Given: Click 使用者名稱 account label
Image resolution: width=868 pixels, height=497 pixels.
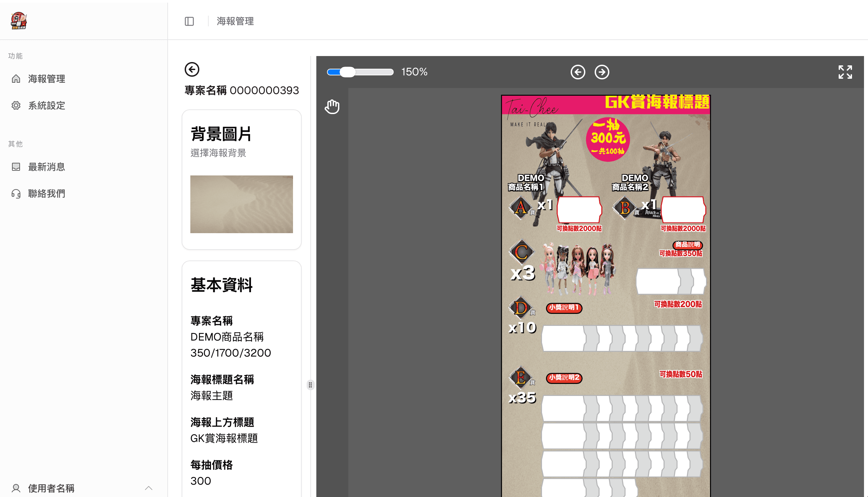Looking at the screenshot, I should [51, 488].
